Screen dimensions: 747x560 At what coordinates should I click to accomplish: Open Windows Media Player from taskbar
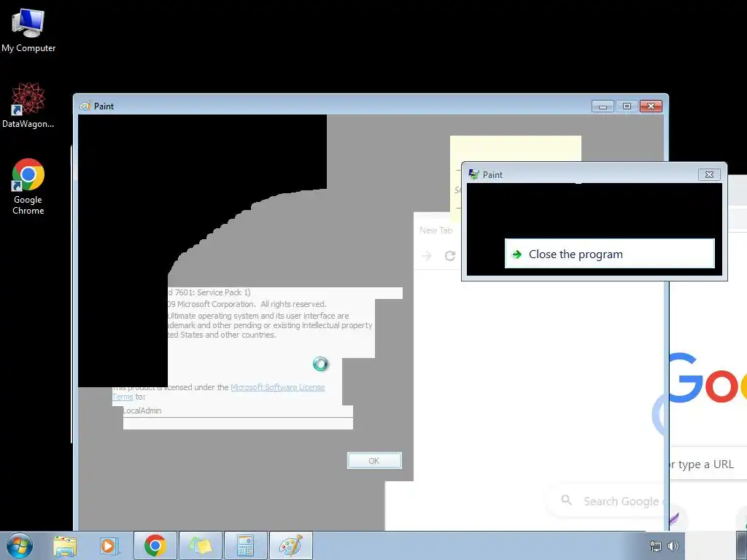[109, 545]
